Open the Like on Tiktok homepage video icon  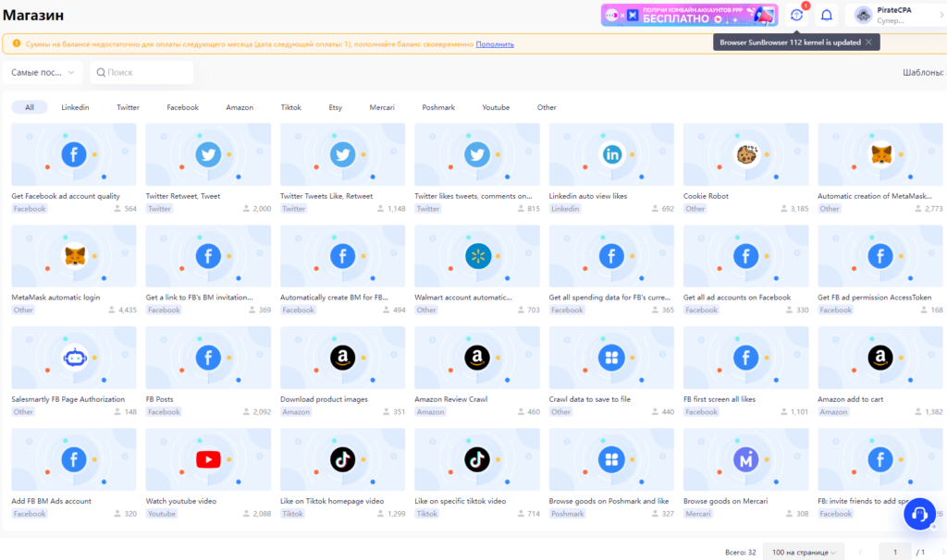(342, 460)
